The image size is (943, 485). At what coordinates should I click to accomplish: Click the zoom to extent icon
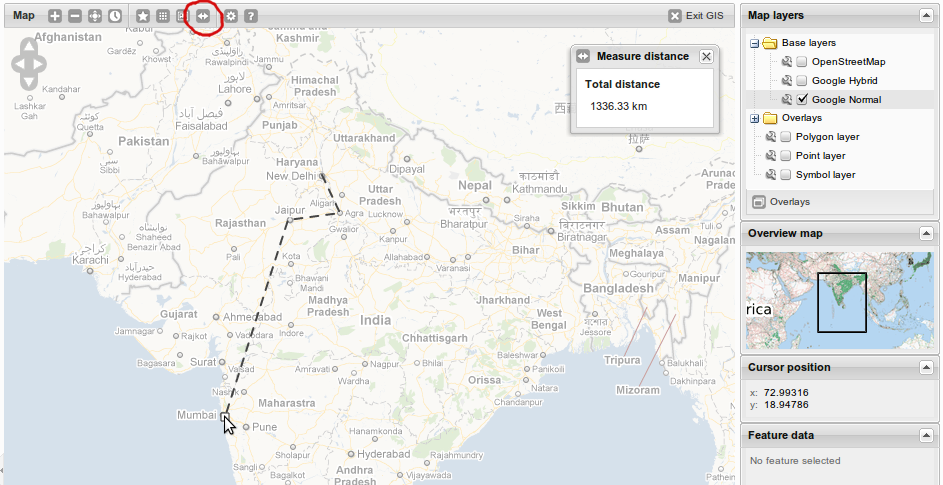click(94, 16)
